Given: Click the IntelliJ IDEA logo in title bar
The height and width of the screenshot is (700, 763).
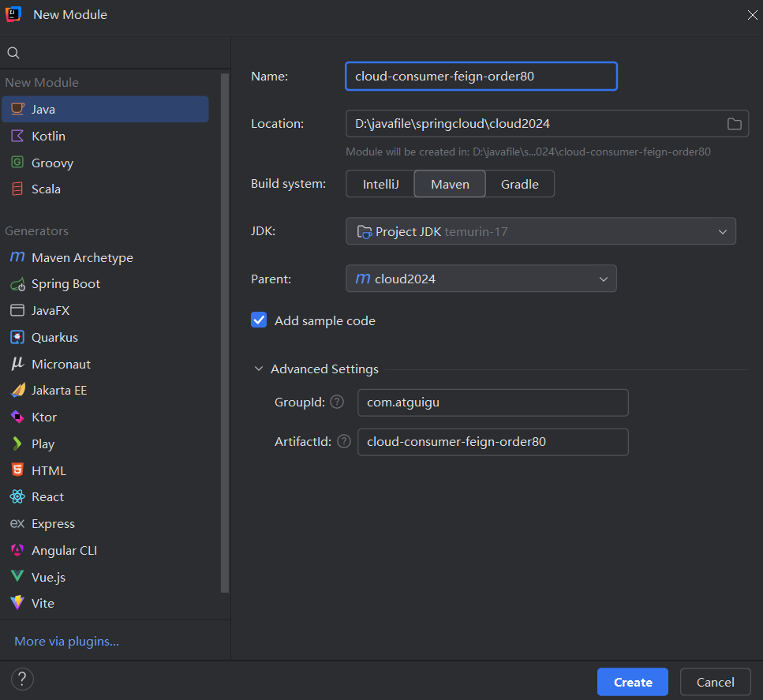Looking at the screenshot, I should coord(13,14).
